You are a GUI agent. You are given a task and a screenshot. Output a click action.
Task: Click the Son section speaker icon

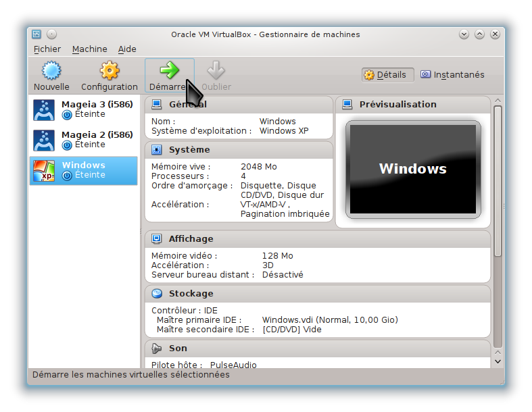[x=156, y=349]
